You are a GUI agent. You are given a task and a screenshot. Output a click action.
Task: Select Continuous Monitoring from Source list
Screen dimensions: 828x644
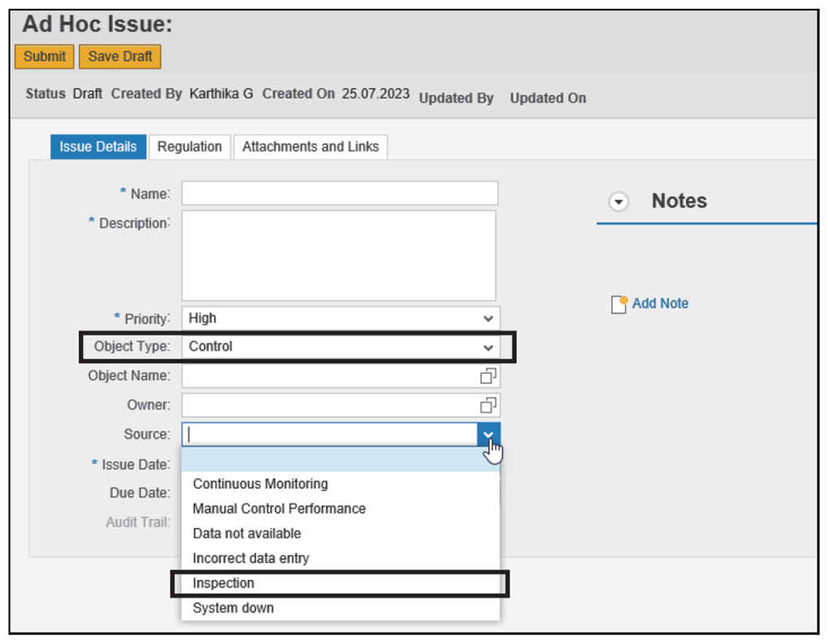pyautogui.click(x=260, y=483)
